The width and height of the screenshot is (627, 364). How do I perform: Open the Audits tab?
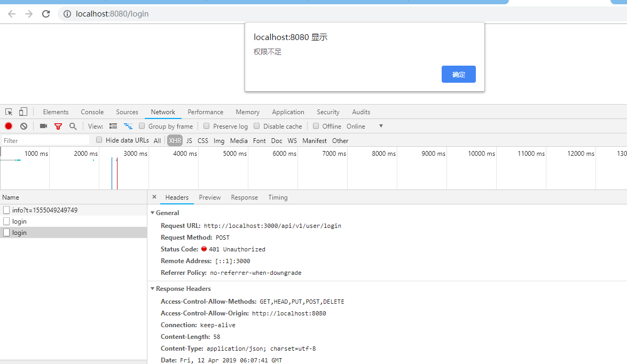click(361, 112)
